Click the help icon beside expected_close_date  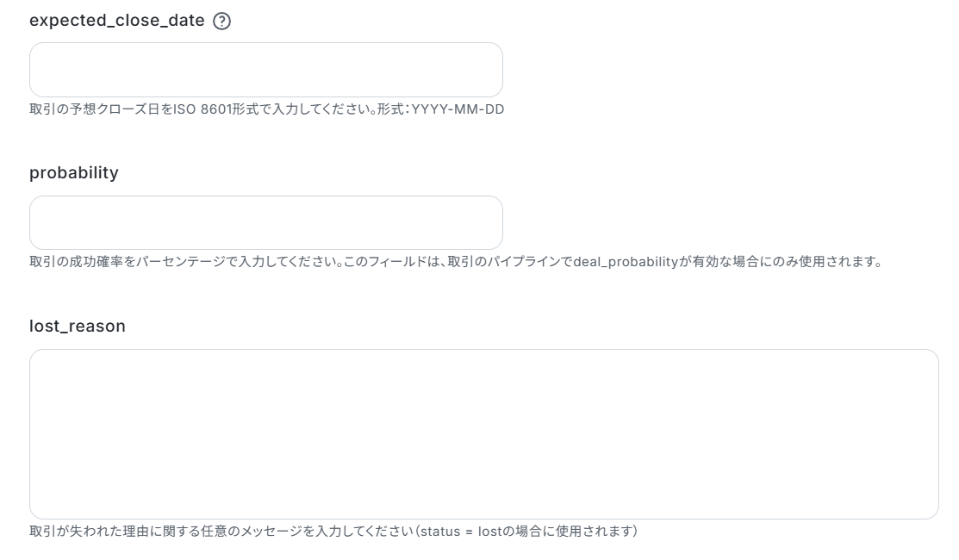pos(221,22)
